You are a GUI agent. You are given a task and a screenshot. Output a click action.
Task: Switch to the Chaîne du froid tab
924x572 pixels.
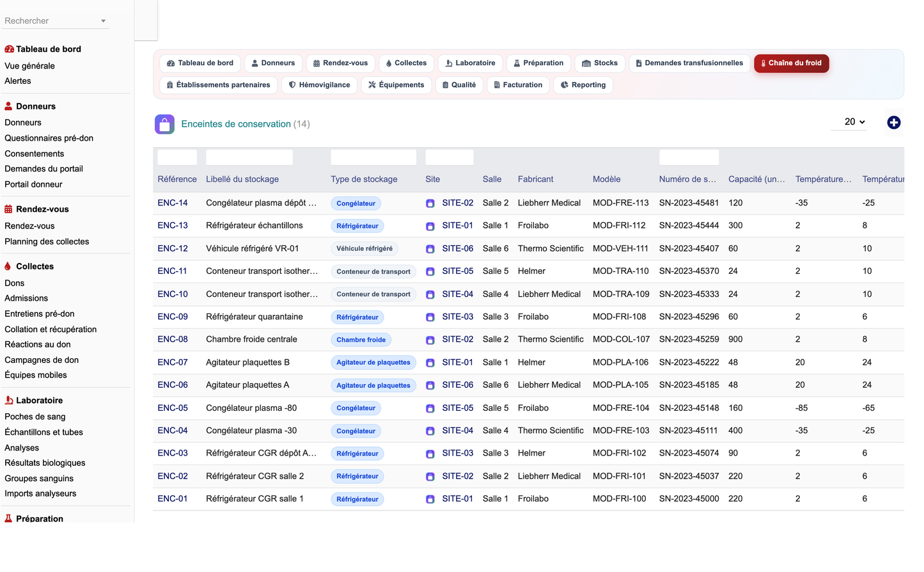791,63
